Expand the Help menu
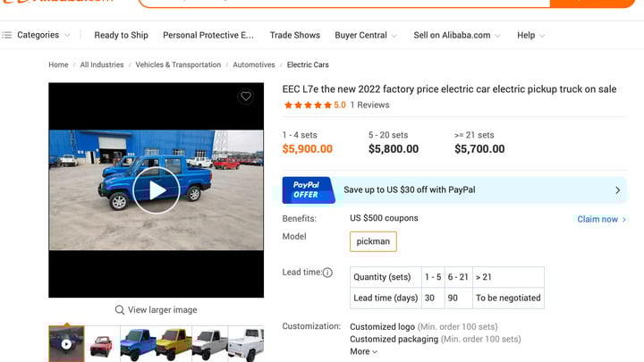The height and width of the screenshot is (362, 644). pos(530,35)
